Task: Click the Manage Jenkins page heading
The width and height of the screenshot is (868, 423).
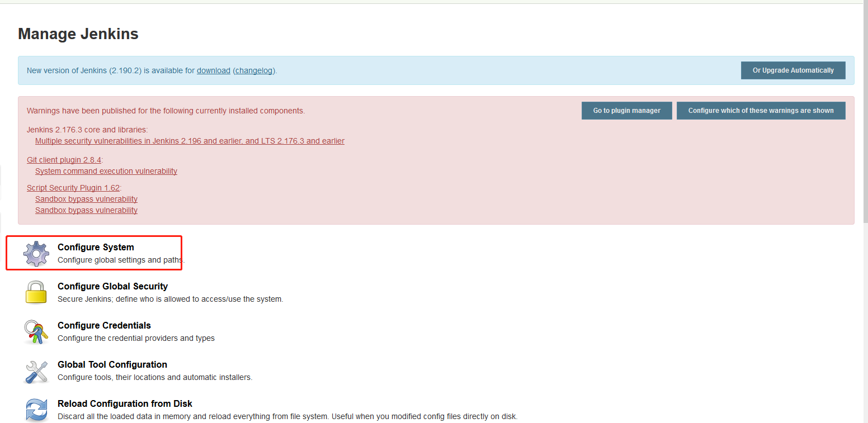Action: [78, 34]
